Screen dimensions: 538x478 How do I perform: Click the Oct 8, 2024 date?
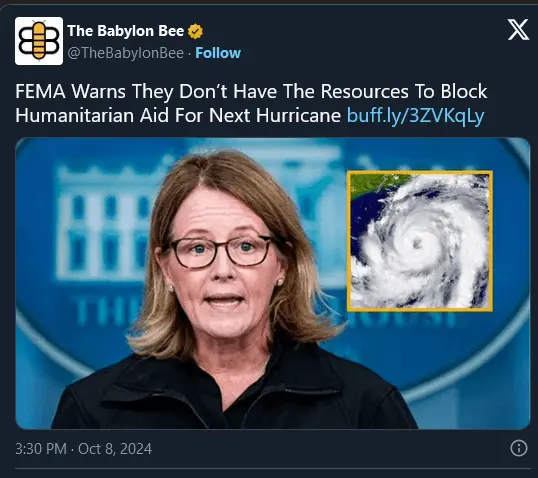click(x=115, y=449)
